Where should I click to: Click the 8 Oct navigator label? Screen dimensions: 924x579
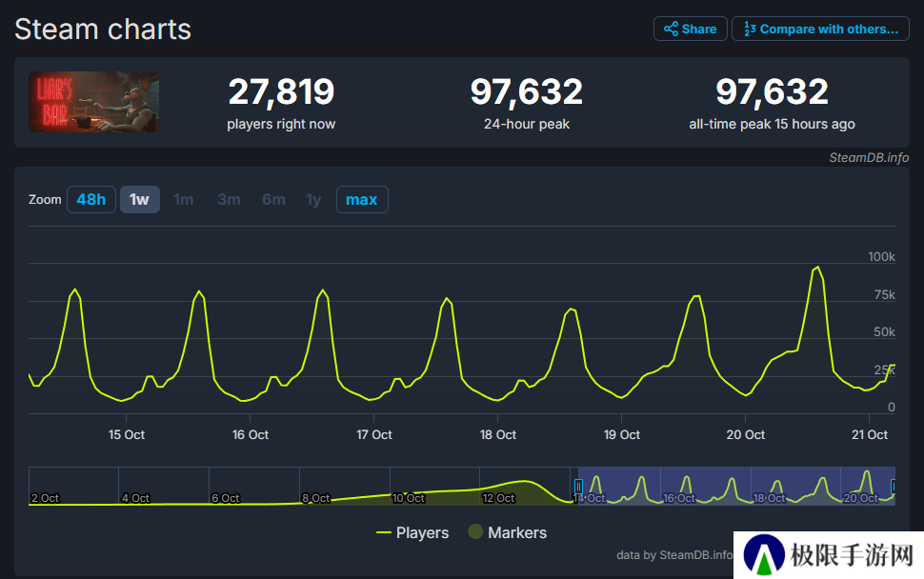click(x=316, y=498)
